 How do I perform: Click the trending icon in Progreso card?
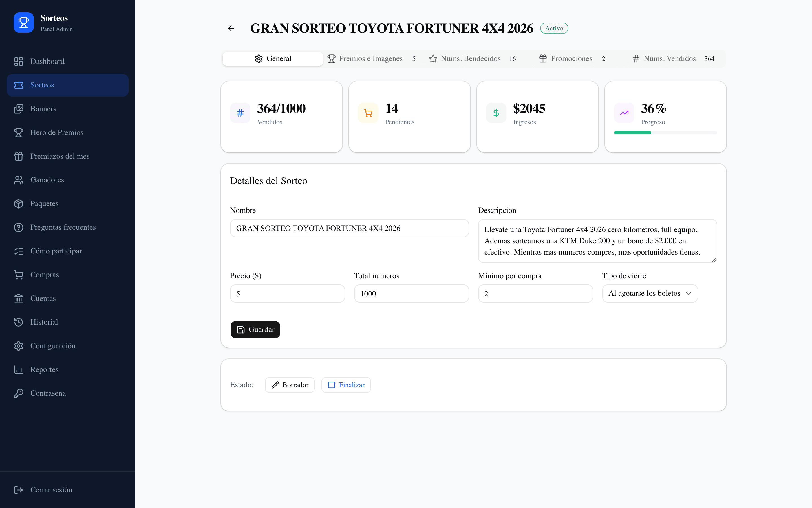click(624, 113)
